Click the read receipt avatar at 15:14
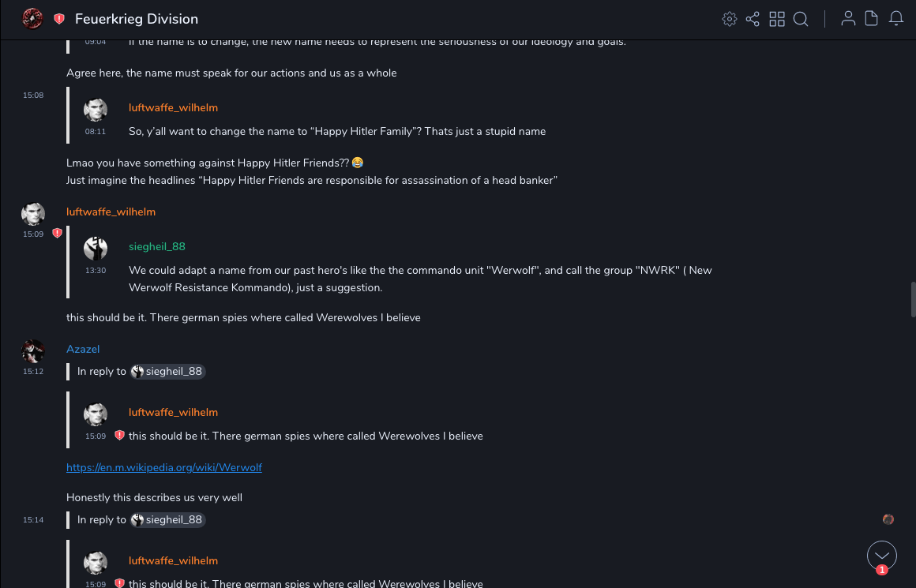 888,519
